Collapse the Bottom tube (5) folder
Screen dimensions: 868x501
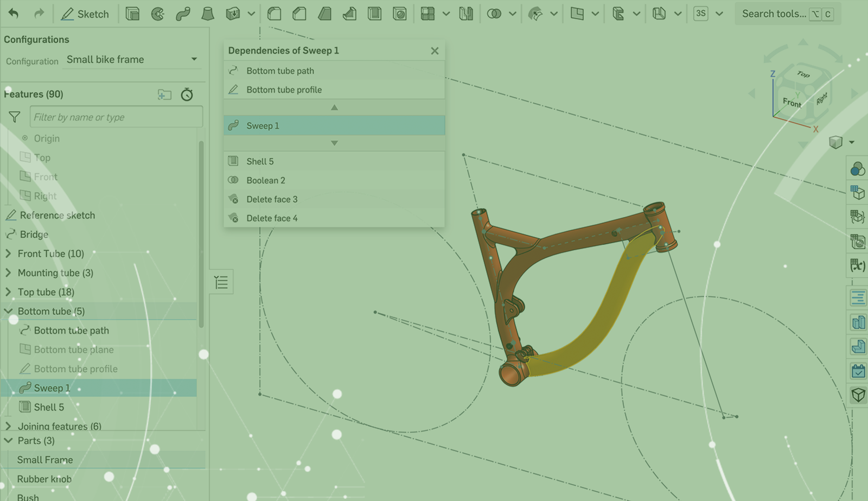pyautogui.click(x=8, y=311)
